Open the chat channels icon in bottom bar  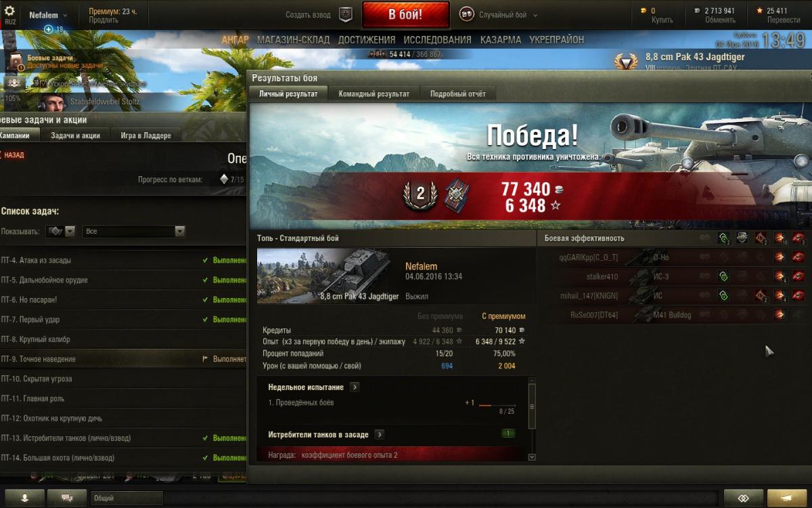pyautogui.click(x=67, y=497)
